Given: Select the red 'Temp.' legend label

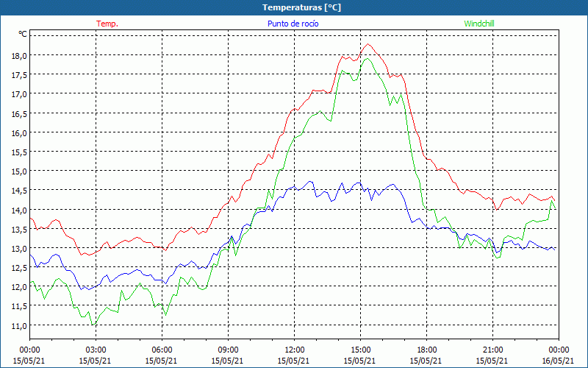Looking at the screenshot, I should [107, 24].
